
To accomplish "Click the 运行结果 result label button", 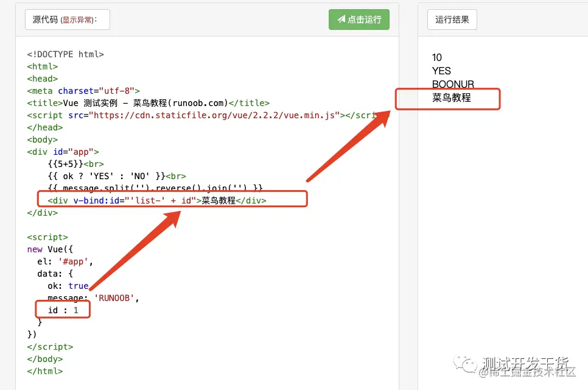I will [452, 19].
